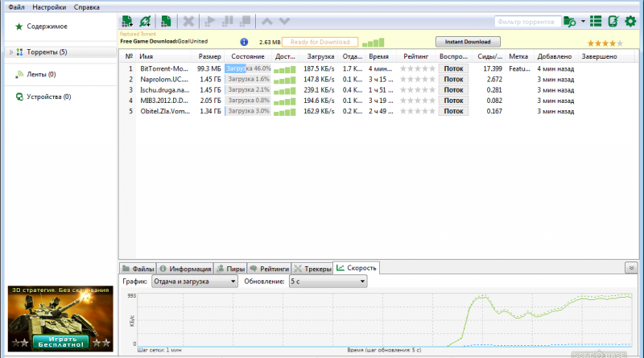Viewport: 644px width, 358px height.
Task: Select Устройства (0) in the sidebar
Action: click(49, 97)
